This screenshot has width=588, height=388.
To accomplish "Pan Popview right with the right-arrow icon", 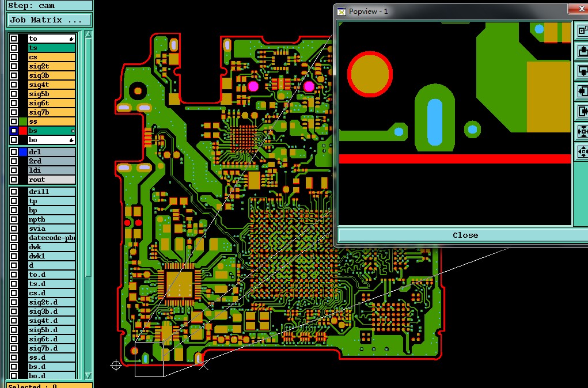I will (x=582, y=111).
